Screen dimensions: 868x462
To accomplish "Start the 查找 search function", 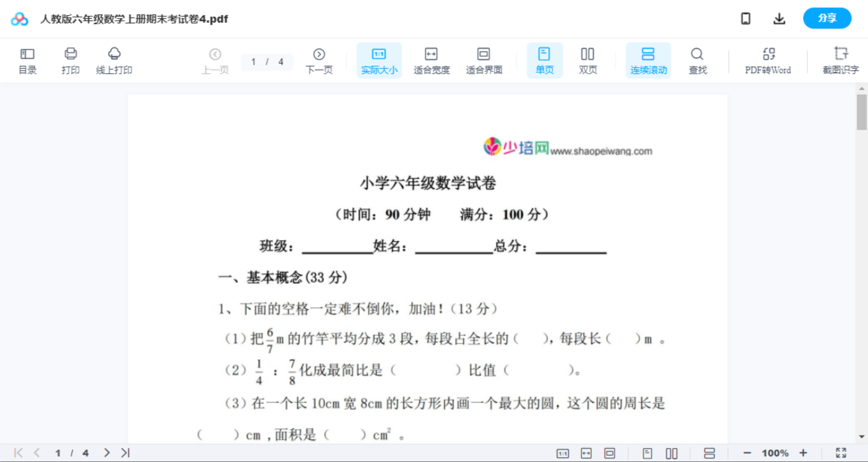I will click(697, 60).
